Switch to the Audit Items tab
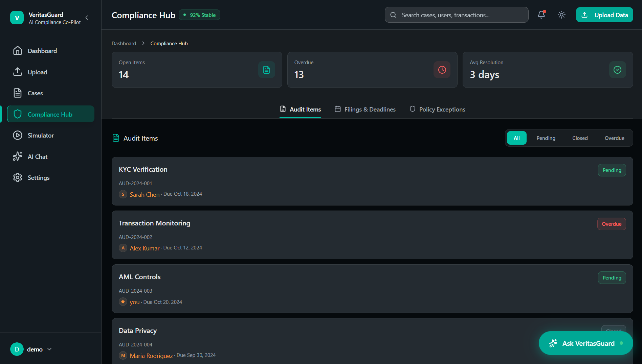642x364 pixels. click(x=300, y=109)
